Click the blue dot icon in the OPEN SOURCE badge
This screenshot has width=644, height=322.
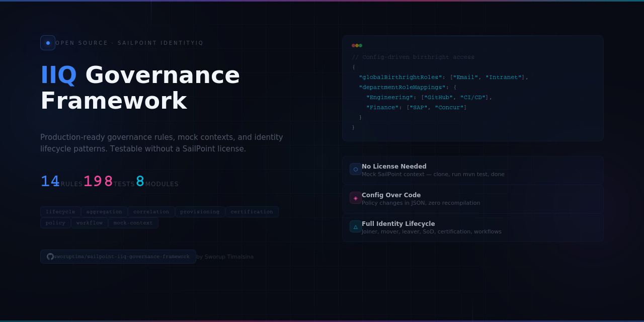coord(48,43)
